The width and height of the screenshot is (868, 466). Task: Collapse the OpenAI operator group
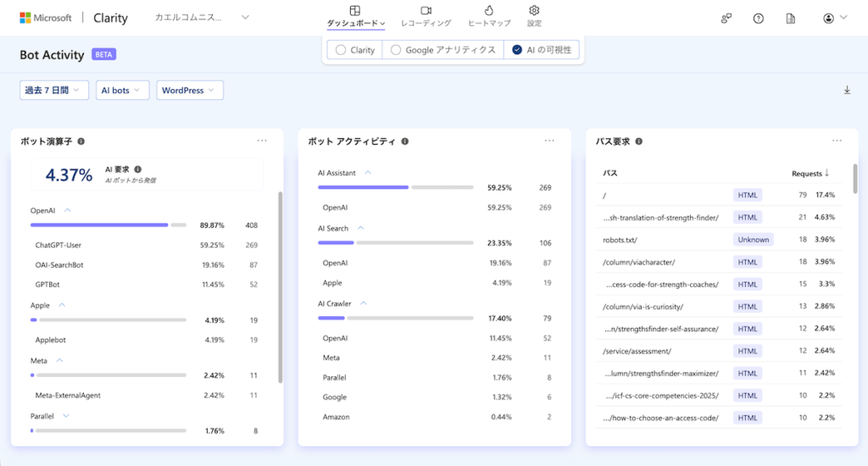point(68,210)
